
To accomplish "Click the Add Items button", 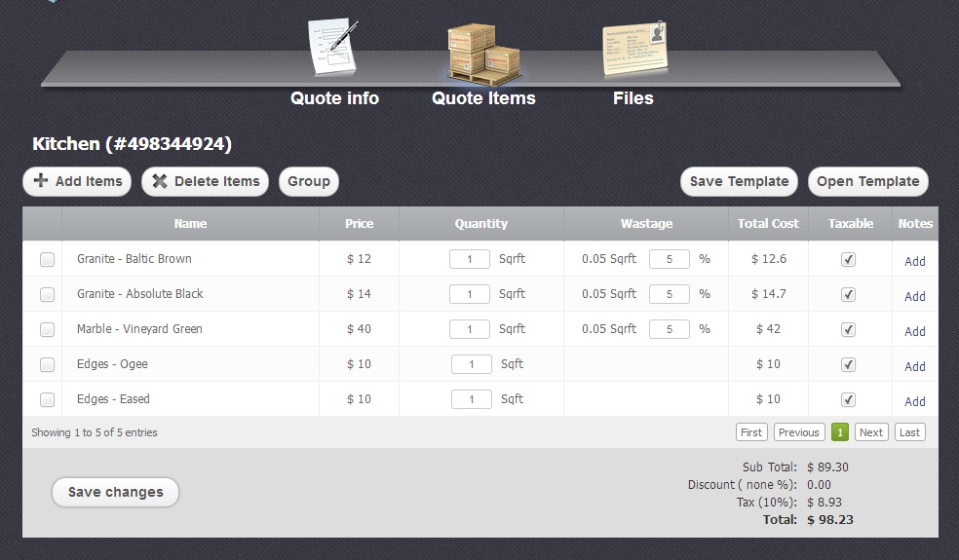I will (x=77, y=181).
